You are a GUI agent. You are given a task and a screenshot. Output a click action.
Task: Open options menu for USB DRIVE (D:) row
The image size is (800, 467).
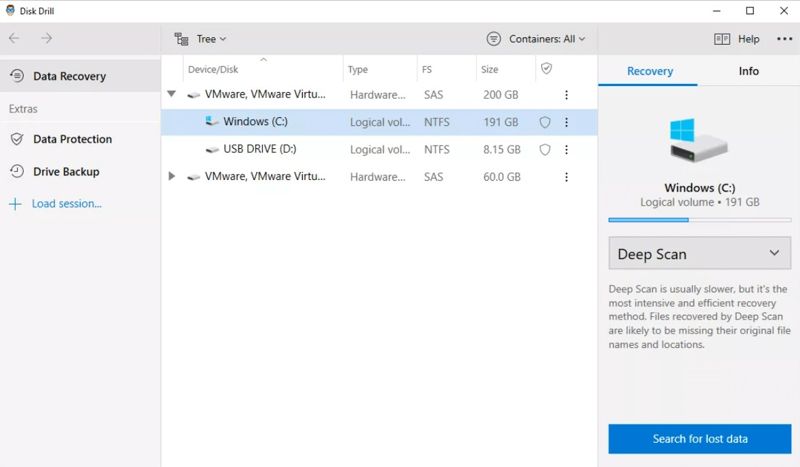(566, 150)
